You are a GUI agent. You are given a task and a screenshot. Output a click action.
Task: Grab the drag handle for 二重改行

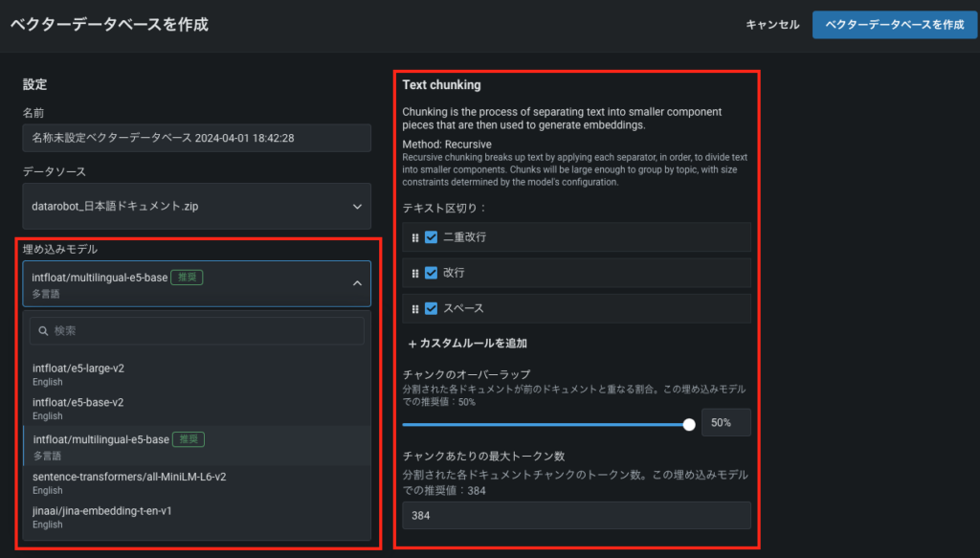[415, 237]
